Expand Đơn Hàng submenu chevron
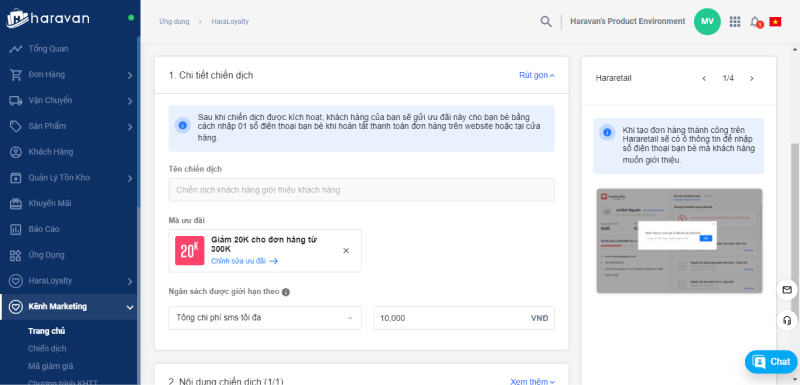 pyautogui.click(x=130, y=75)
